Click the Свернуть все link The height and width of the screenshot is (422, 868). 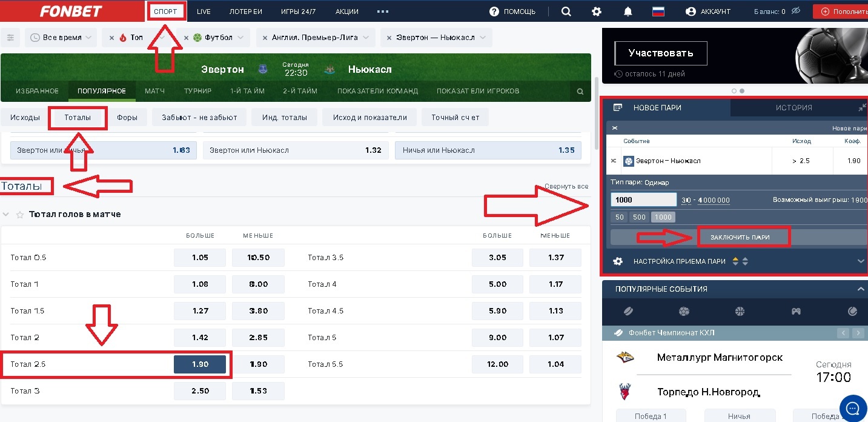coord(566,186)
